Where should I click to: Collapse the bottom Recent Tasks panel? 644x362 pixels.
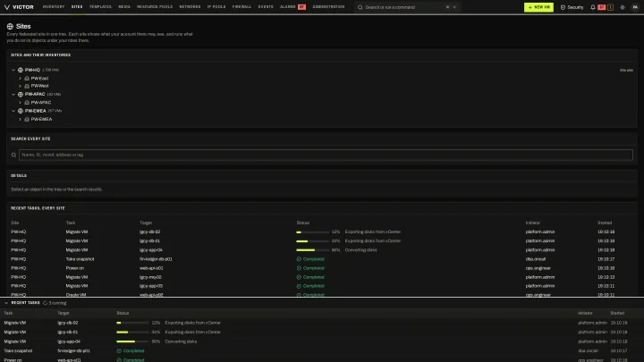click(6, 303)
